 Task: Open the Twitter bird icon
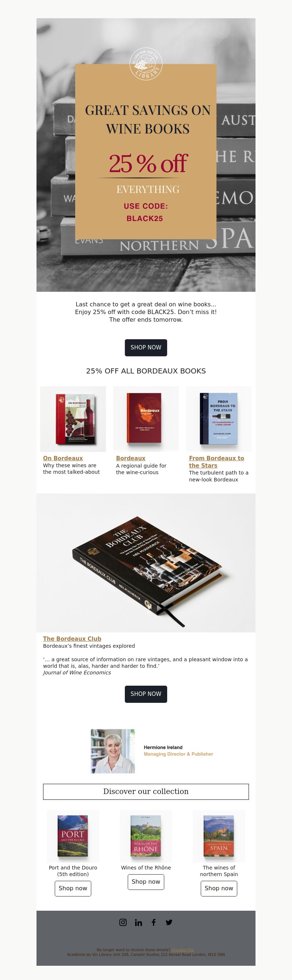click(169, 922)
